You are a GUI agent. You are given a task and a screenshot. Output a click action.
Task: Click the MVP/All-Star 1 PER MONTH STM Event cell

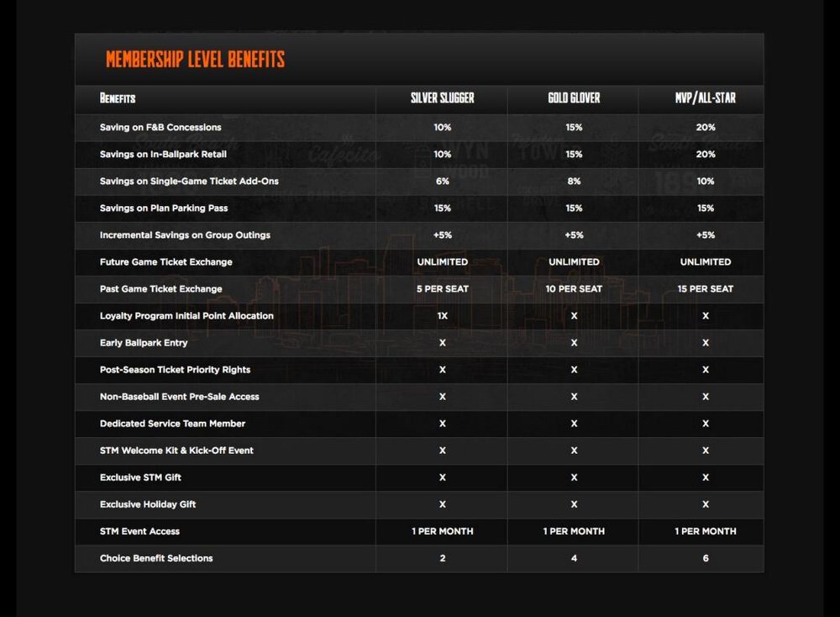point(706,531)
